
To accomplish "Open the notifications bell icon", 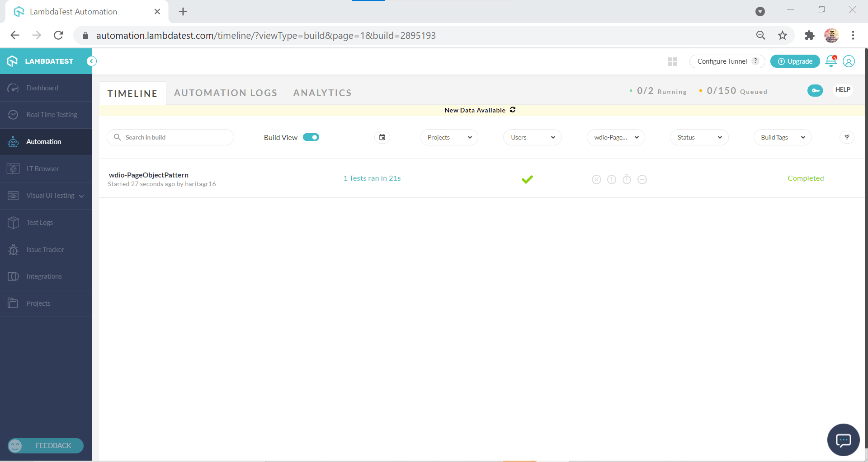I will point(831,61).
